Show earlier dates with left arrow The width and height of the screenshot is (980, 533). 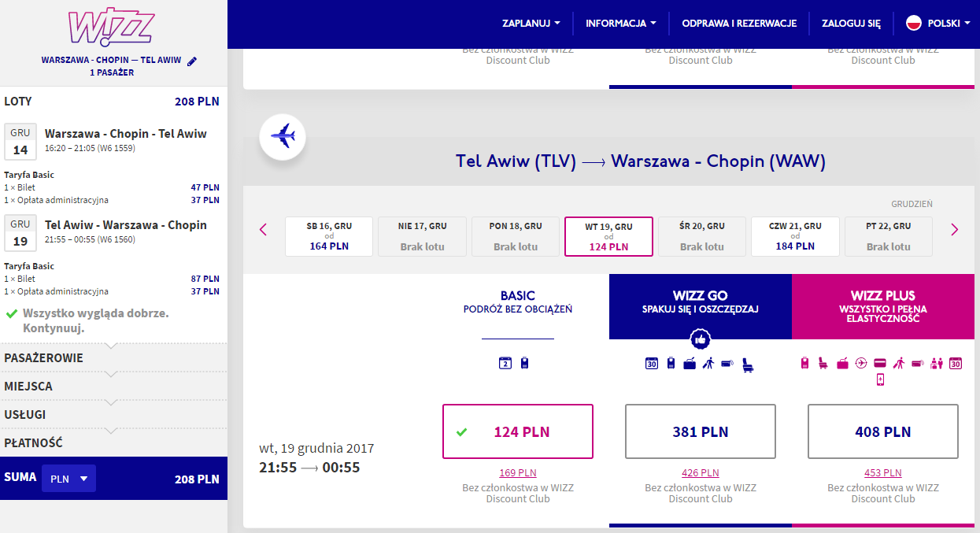(264, 230)
